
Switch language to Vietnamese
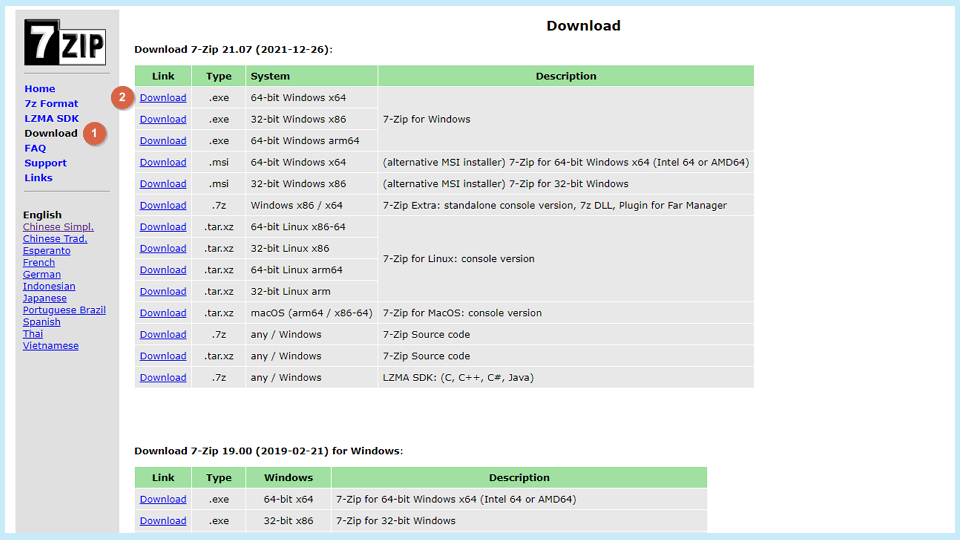(x=51, y=345)
